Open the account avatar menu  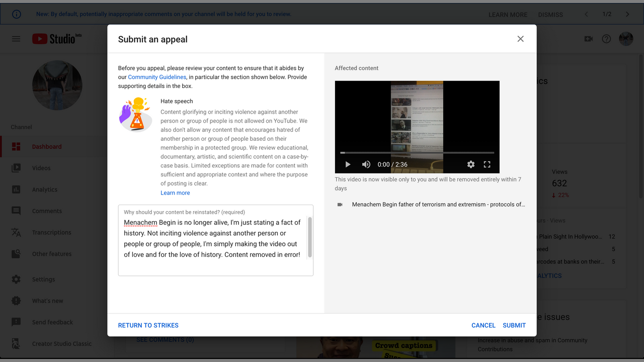[x=626, y=39]
